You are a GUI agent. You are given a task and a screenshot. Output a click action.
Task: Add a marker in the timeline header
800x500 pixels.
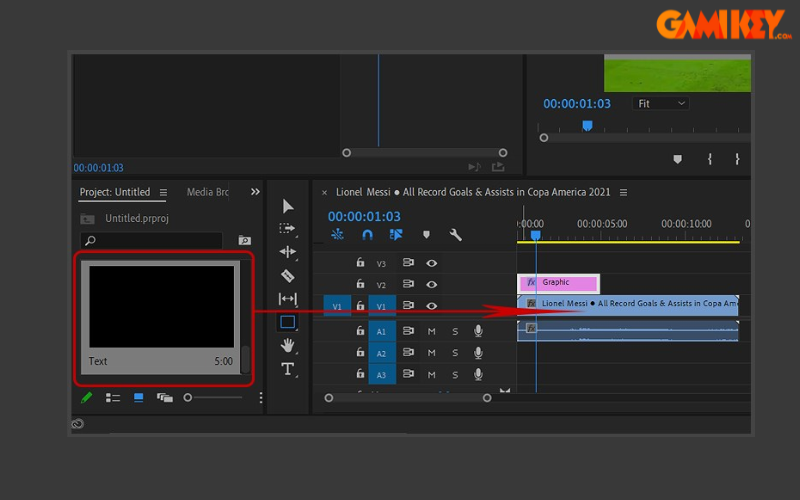(x=427, y=234)
